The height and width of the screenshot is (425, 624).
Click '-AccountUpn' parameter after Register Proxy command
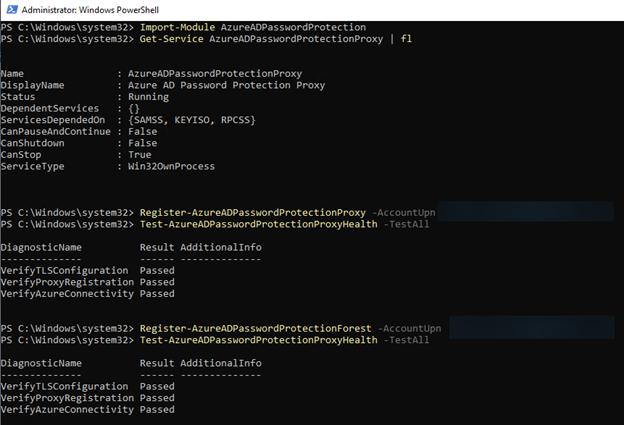(x=404, y=212)
